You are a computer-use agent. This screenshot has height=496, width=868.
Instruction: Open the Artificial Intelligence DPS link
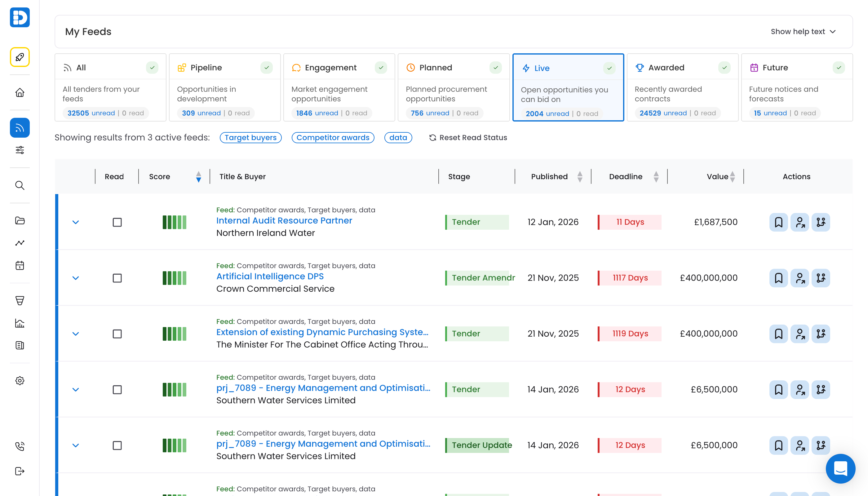270,276
